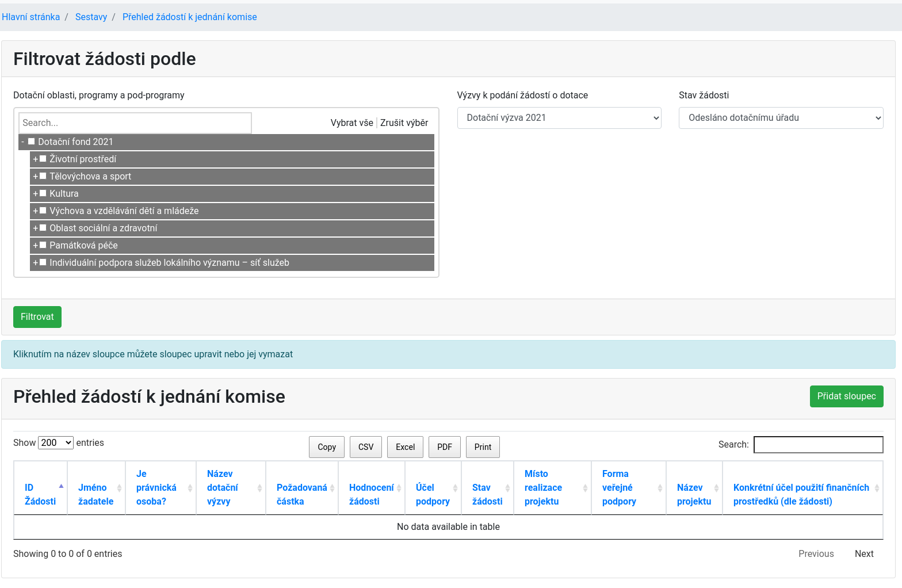Image resolution: width=902 pixels, height=588 pixels.
Task: Open the Dotační výzva 2021 dropdown
Action: (x=559, y=118)
